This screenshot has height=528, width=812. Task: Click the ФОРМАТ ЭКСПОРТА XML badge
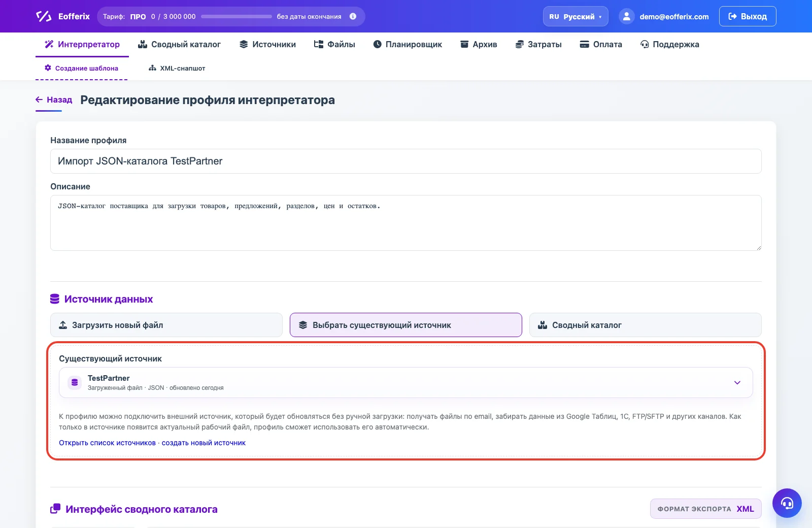point(706,509)
